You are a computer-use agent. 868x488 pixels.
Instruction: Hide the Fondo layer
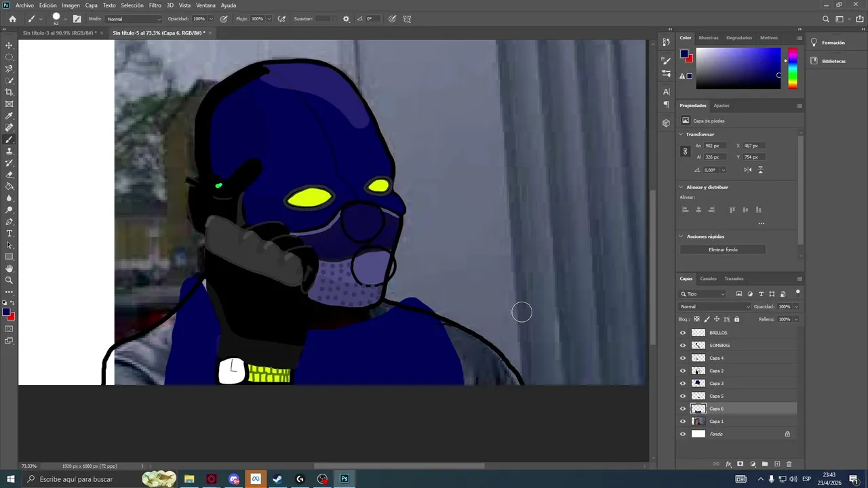pyautogui.click(x=683, y=434)
